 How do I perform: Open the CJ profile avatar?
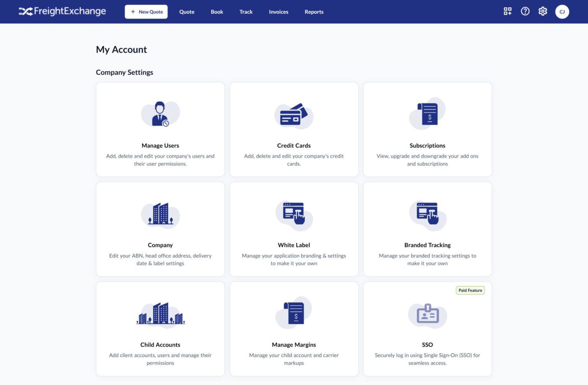coord(562,11)
